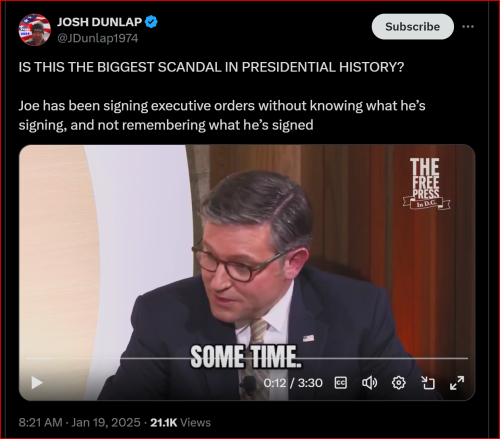Click the blue verified checkmark badge
The width and height of the screenshot is (500, 439).
151,22
